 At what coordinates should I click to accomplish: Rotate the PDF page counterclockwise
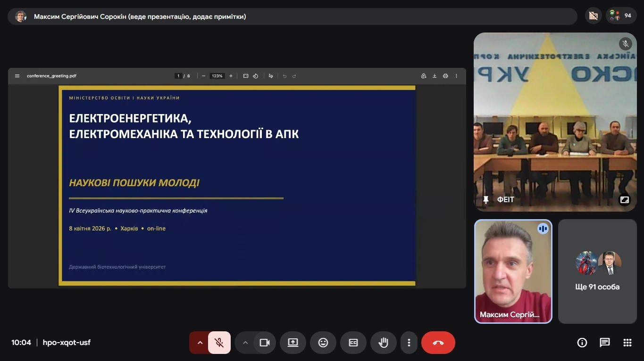[x=255, y=76]
